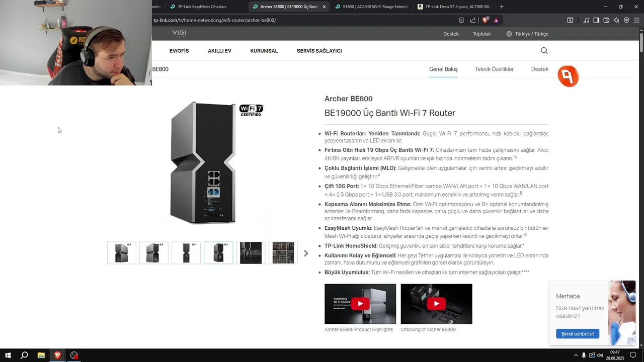Click the Wi-Fi 7 Certified badge
This screenshot has width=644, height=362.
[251, 110]
